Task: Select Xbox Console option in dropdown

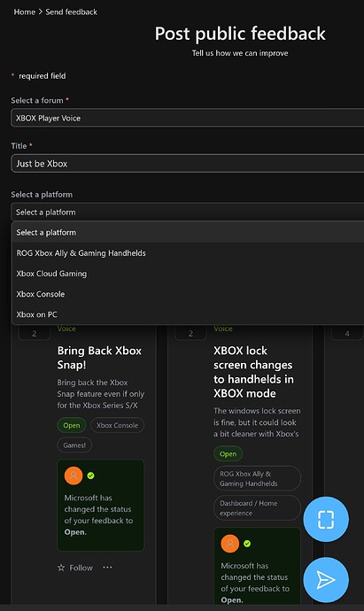Action: 189,294
